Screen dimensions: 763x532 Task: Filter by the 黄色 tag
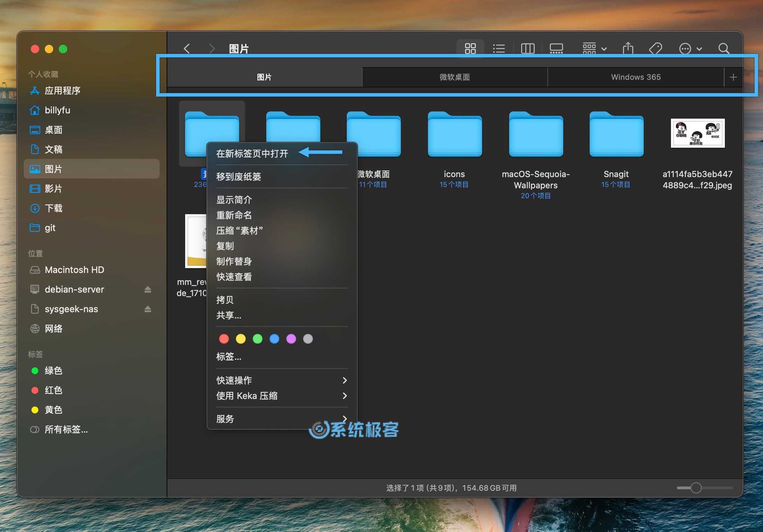click(x=92, y=410)
